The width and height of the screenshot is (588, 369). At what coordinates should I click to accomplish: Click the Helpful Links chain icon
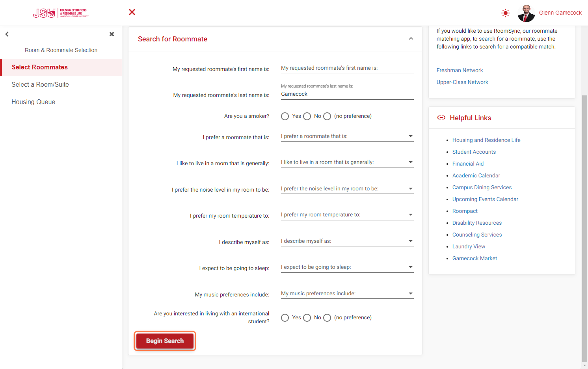pyautogui.click(x=441, y=118)
